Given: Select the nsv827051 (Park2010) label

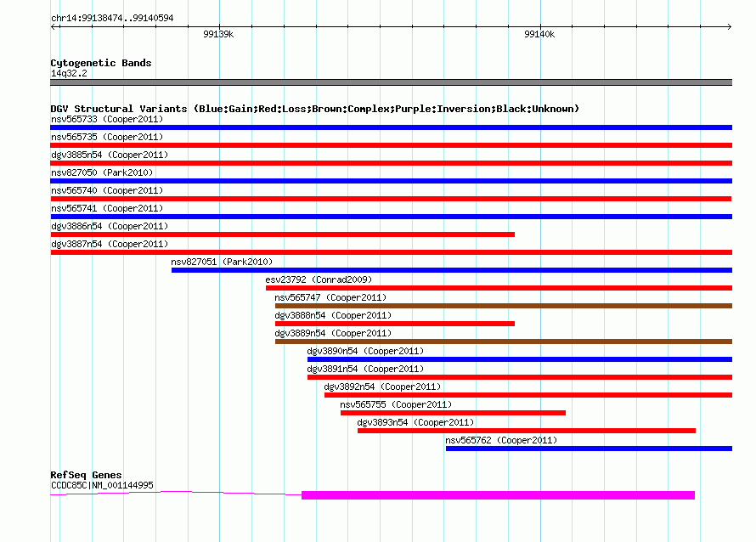Looking at the screenshot, I should 222,262.
